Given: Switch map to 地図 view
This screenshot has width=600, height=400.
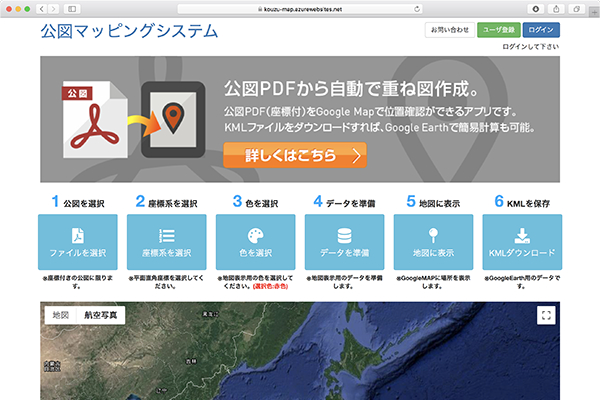Looking at the screenshot, I should point(60,315).
